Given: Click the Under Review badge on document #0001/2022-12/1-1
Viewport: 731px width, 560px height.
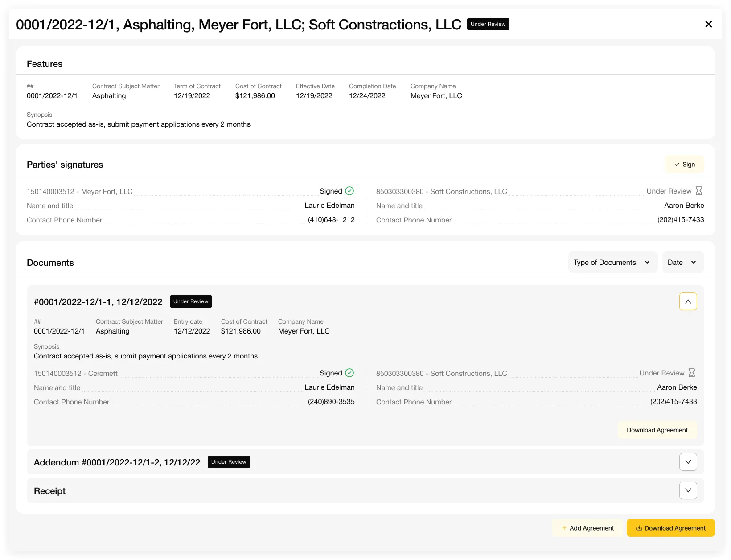Looking at the screenshot, I should 191,301.
